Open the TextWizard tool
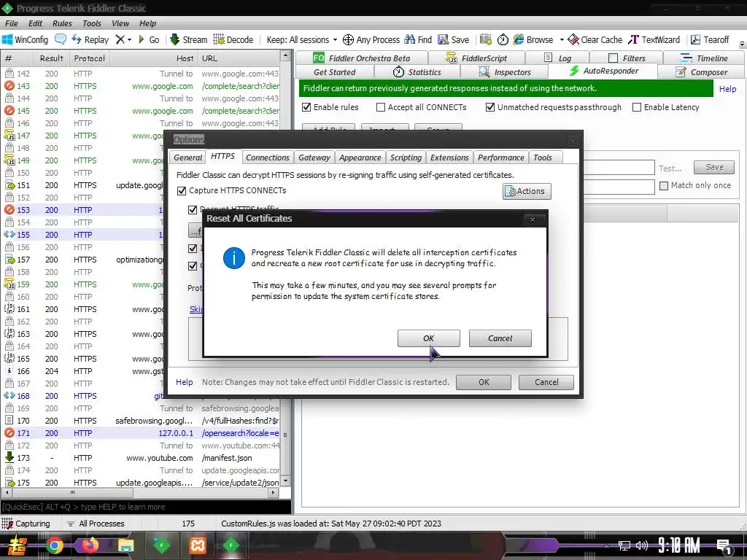 pos(654,39)
